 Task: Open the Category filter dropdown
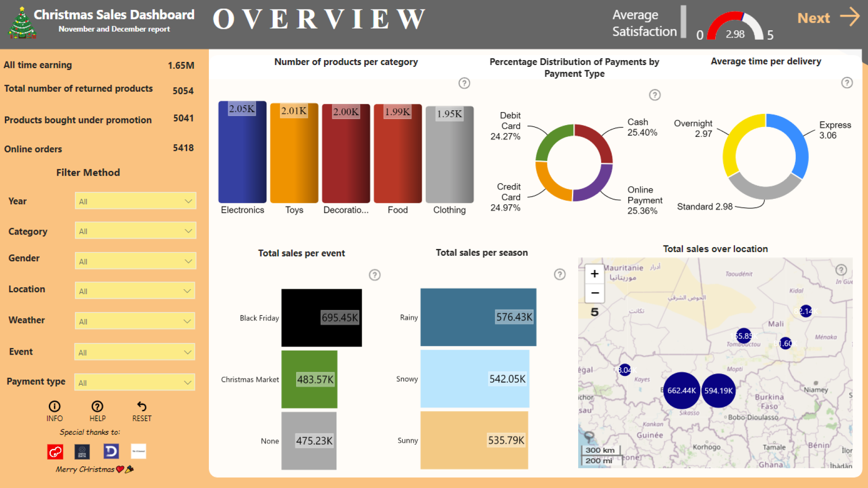click(x=135, y=231)
